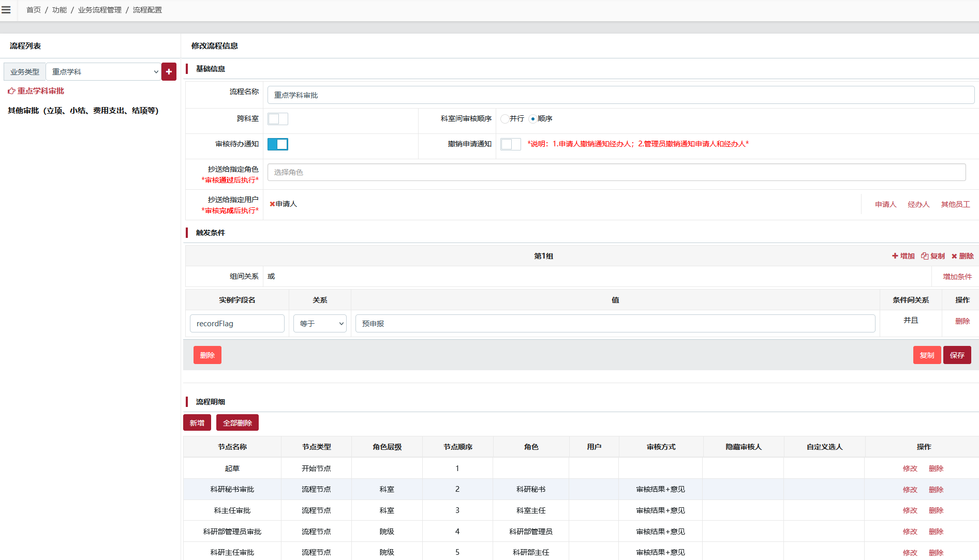
Task: Click 修改 for 科研主任审批 row
Action: click(910, 553)
